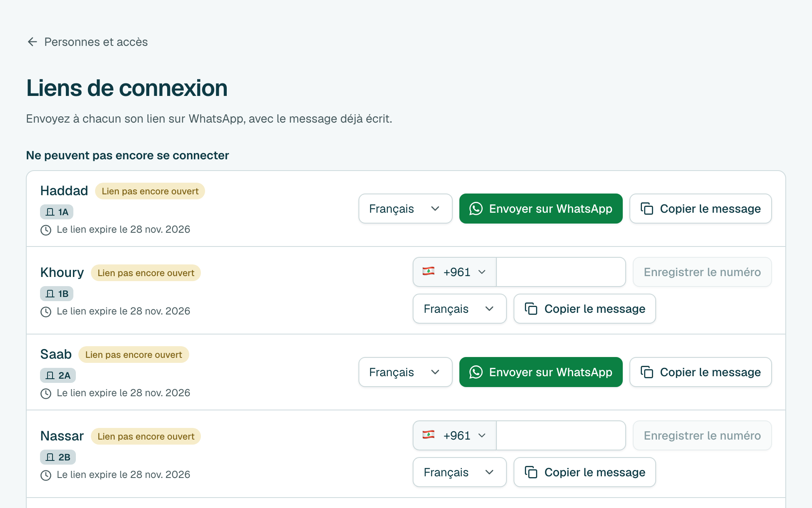
Task: Save Nassar's number with Enregistrer le numéro
Action: click(x=702, y=435)
